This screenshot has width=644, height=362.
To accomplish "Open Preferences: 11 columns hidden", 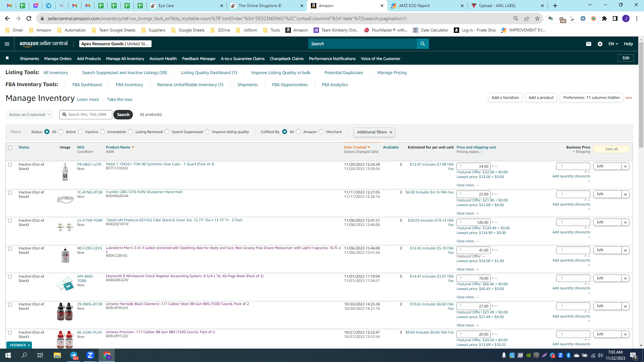I will coord(591,98).
